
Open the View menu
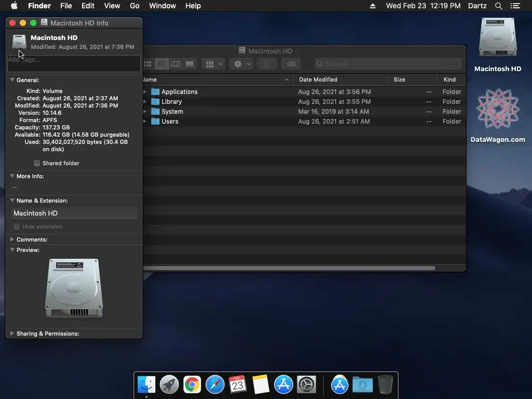tap(112, 6)
